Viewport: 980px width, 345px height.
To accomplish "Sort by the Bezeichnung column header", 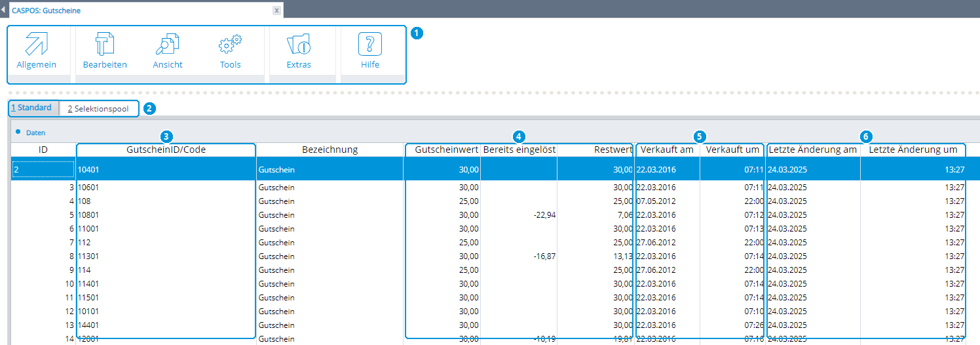I will click(330, 150).
